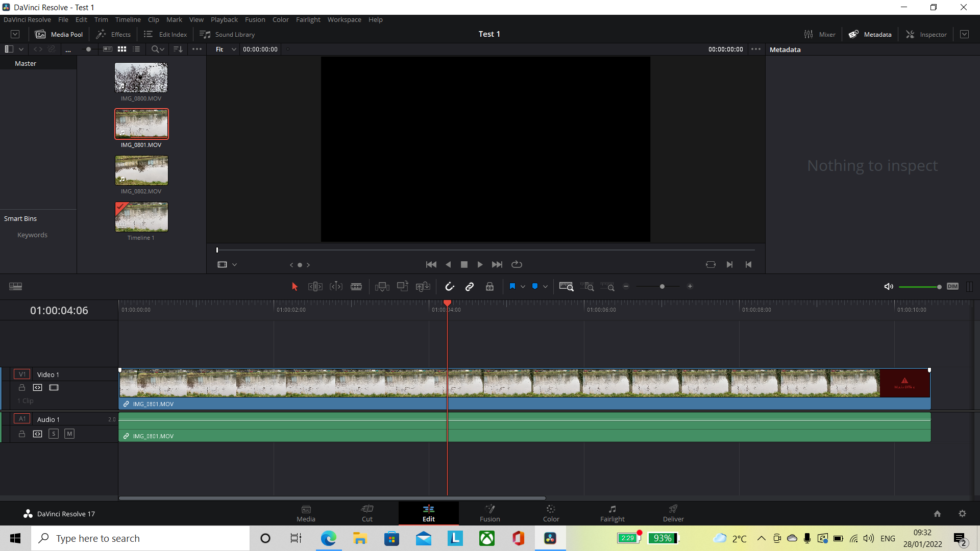Open the Edit Index panel

pyautogui.click(x=165, y=34)
